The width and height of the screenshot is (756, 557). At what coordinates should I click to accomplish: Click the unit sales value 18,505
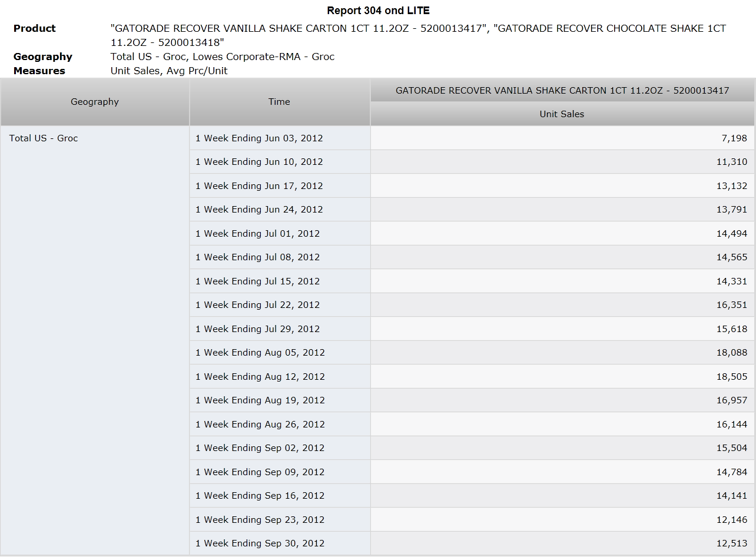tap(732, 377)
